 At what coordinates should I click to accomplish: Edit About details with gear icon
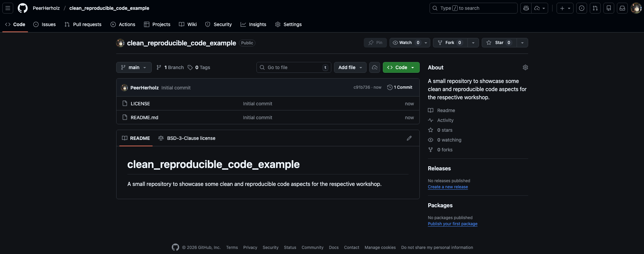(525, 67)
